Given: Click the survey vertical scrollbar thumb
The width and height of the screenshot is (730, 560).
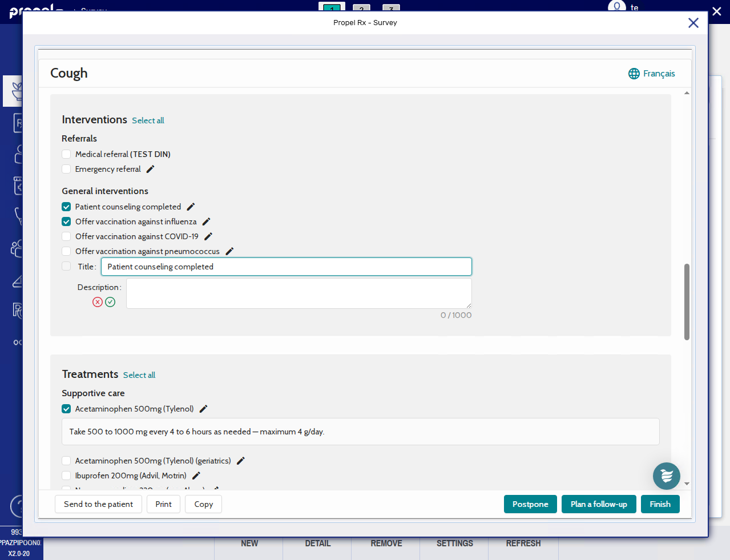Looking at the screenshot, I should click(x=687, y=301).
